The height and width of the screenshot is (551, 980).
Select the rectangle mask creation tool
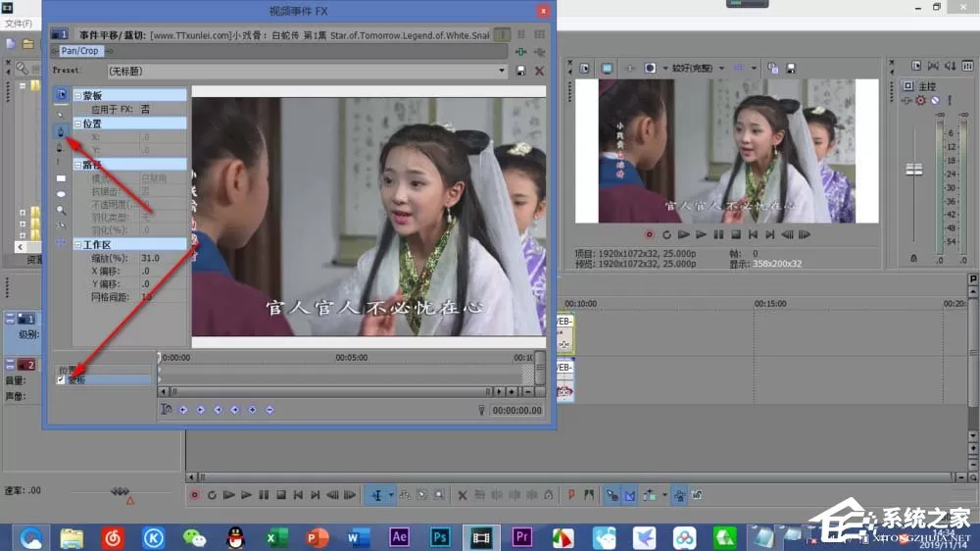pyautogui.click(x=61, y=178)
